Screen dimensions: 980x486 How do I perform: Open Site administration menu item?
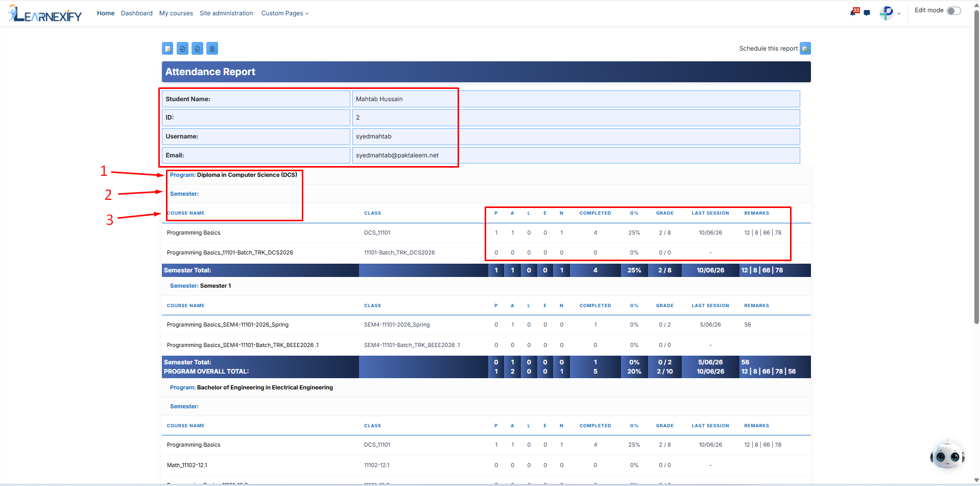click(226, 13)
